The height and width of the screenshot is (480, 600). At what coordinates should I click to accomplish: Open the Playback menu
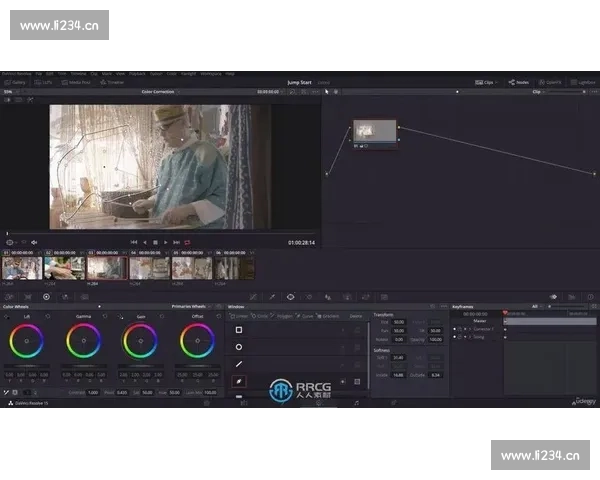[137, 73]
